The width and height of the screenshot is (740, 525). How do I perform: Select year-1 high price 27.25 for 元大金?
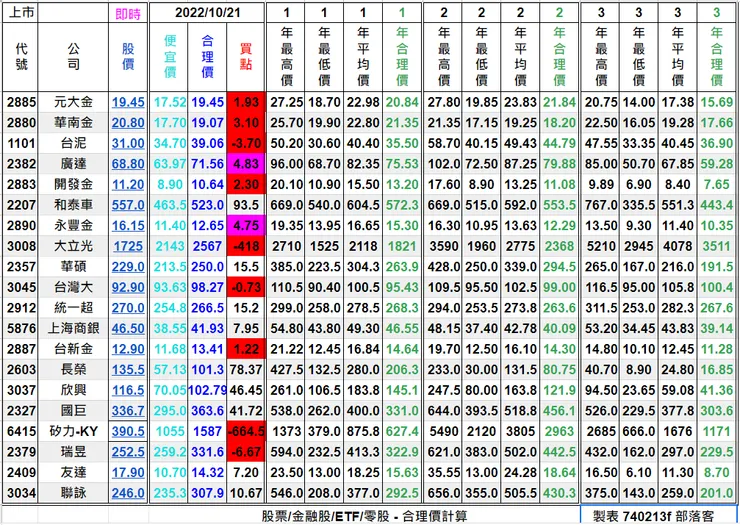point(286,102)
